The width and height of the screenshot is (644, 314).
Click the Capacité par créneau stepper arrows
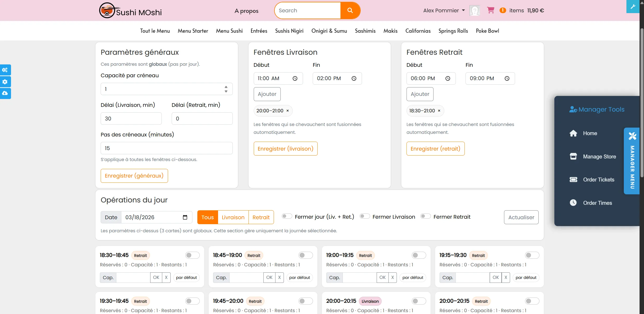click(226, 89)
